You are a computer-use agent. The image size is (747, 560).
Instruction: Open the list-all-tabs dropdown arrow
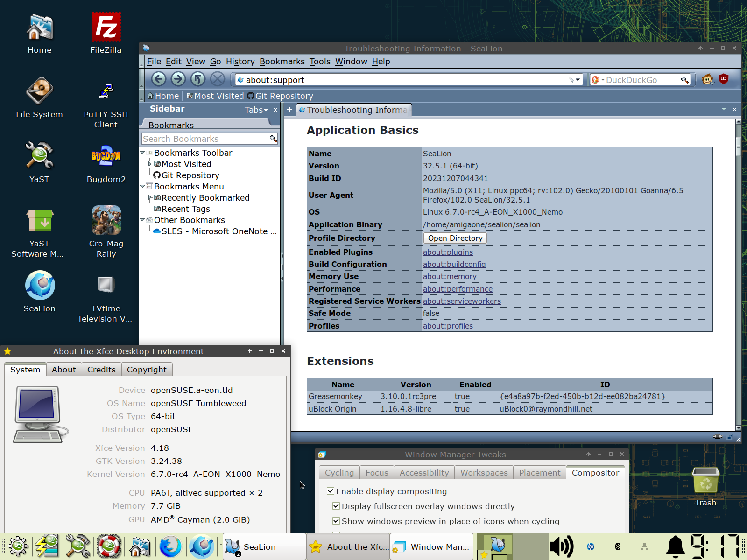724,109
